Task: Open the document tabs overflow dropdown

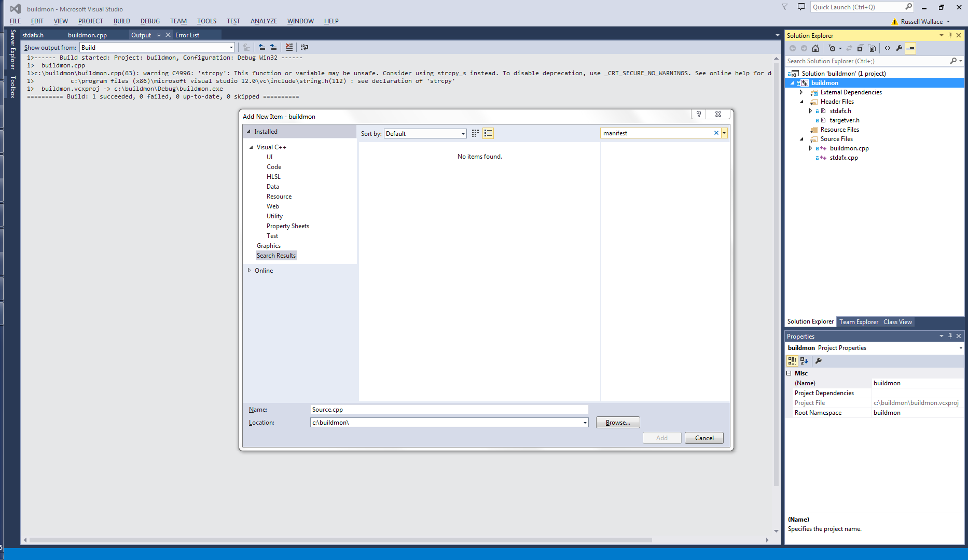Action: click(777, 35)
